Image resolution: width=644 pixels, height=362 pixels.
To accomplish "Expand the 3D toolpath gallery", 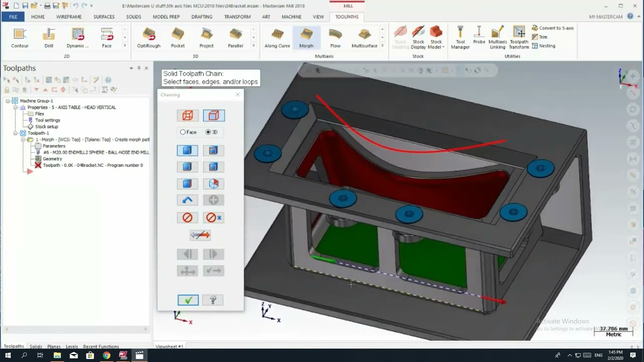I will [x=253, y=46].
